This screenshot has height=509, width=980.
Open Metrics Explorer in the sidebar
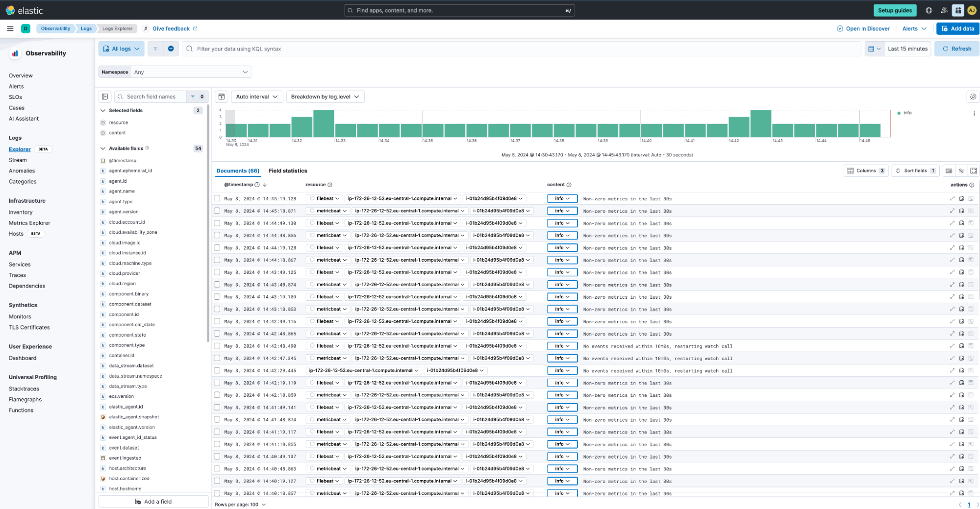pos(29,223)
